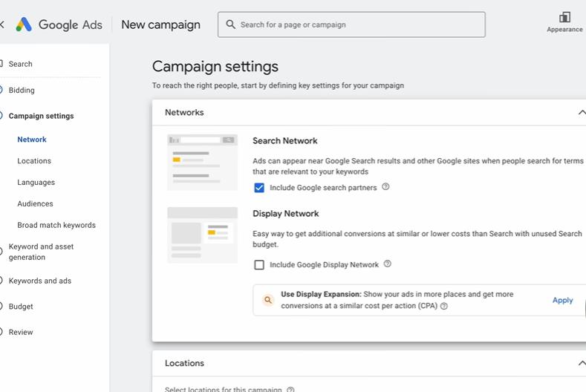Screen dimensions: 586x392
Task: Open the Appearance settings icon
Action: pyautogui.click(x=564, y=18)
